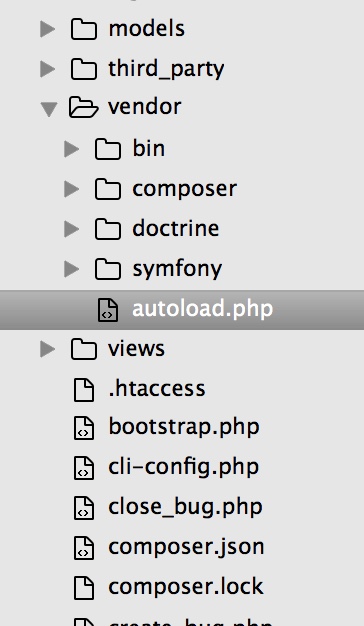Click the autoload.php code file icon
The height and width of the screenshot is (626, 364).
pos(108,310)
